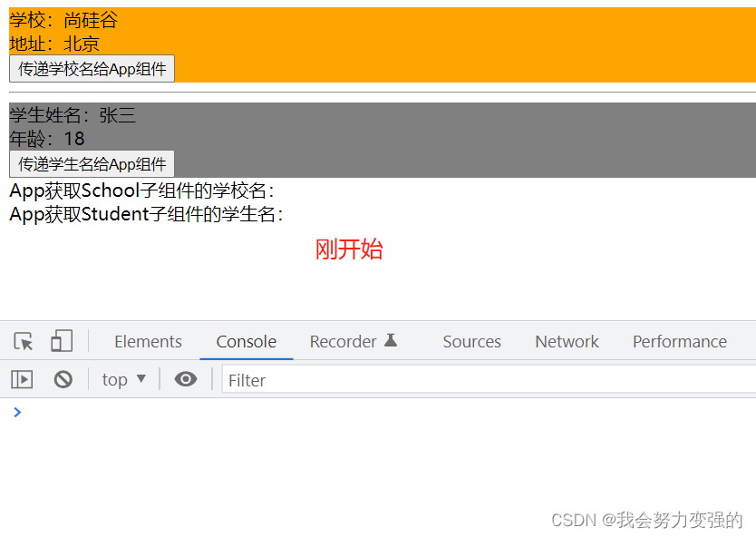Click the text 年龄：18

(x=47, y=139)
